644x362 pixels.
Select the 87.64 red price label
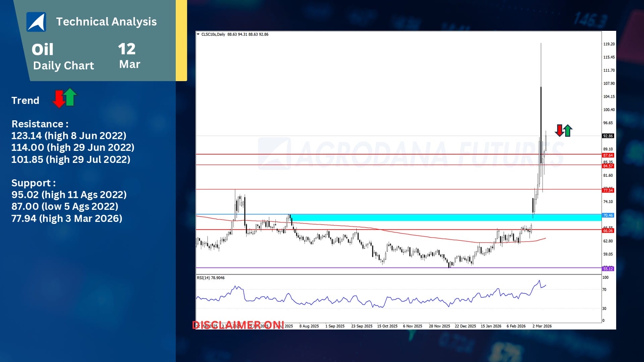(x=608, y=155)
